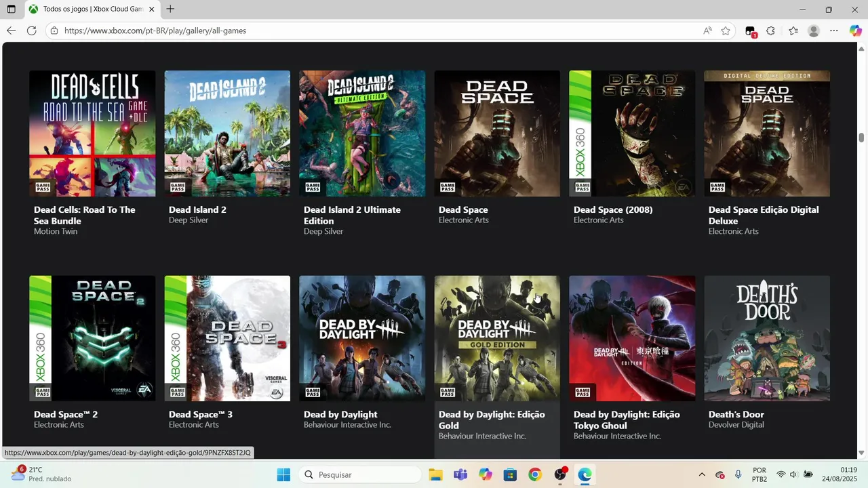Open the Windows Start menu
This screenshot has height=488, width=868.
[283, 474]
